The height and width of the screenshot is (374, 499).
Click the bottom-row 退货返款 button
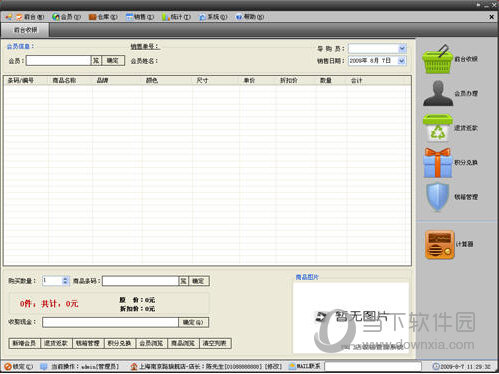[x=56, y=343]
